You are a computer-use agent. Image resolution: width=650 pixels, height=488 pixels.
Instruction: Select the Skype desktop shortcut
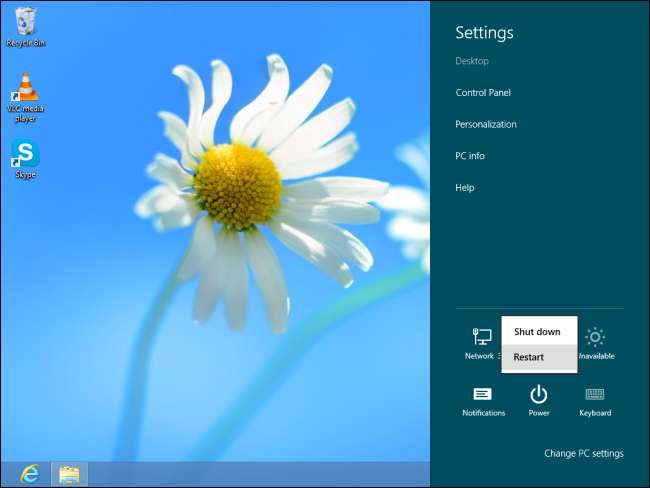26,159
